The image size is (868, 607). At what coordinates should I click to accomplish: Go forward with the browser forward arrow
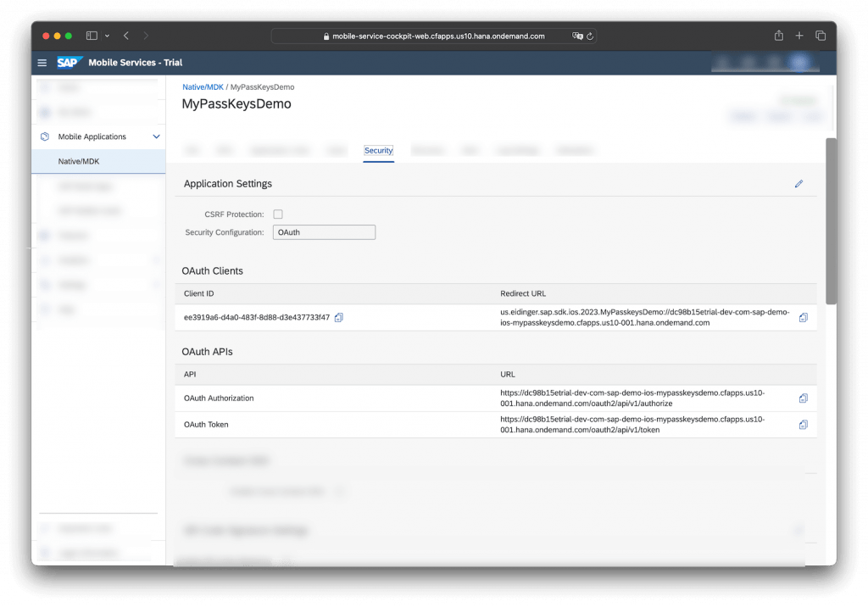146,36
